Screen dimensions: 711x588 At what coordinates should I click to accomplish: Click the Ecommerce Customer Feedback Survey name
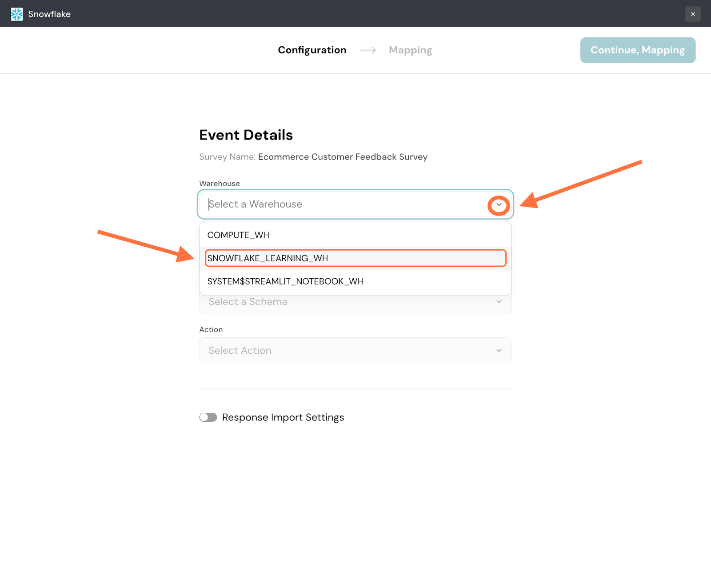point(342,157)
